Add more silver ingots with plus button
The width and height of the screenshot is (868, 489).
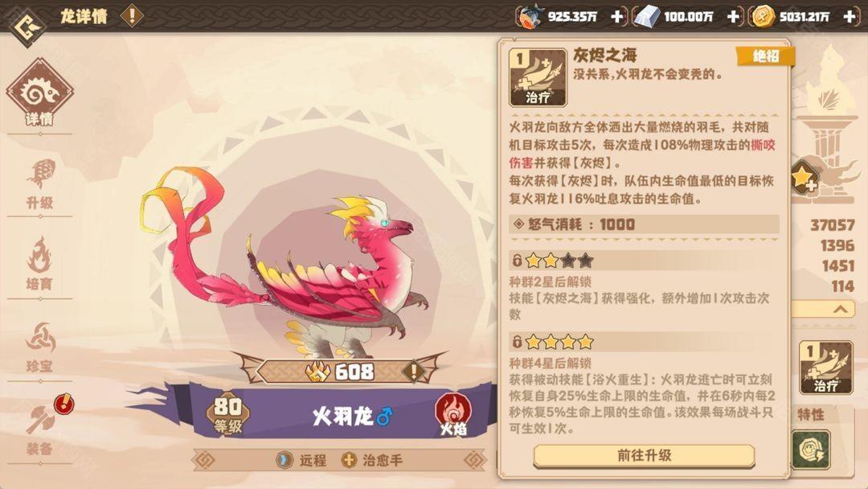pyautogui.click(x=734, y=17)
